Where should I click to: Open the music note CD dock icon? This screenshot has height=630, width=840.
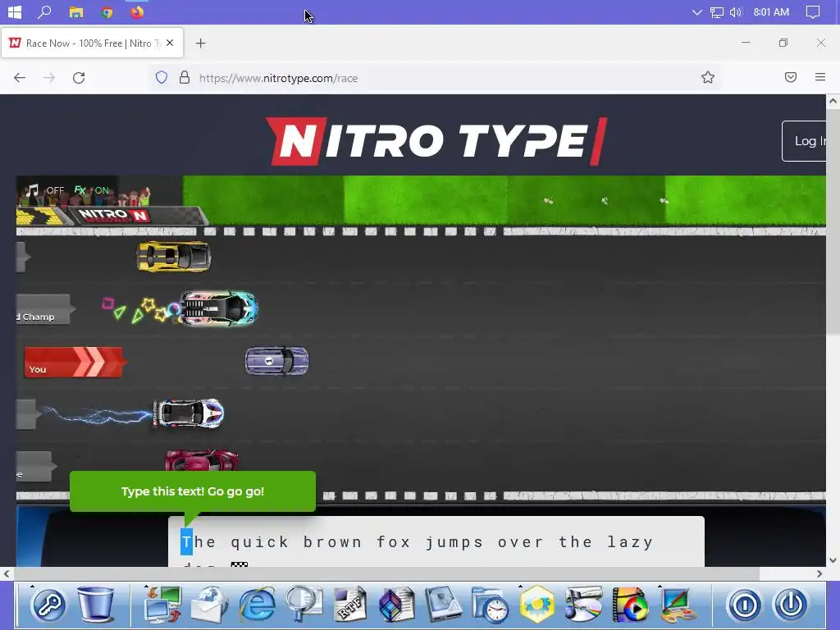coord(584,605)
